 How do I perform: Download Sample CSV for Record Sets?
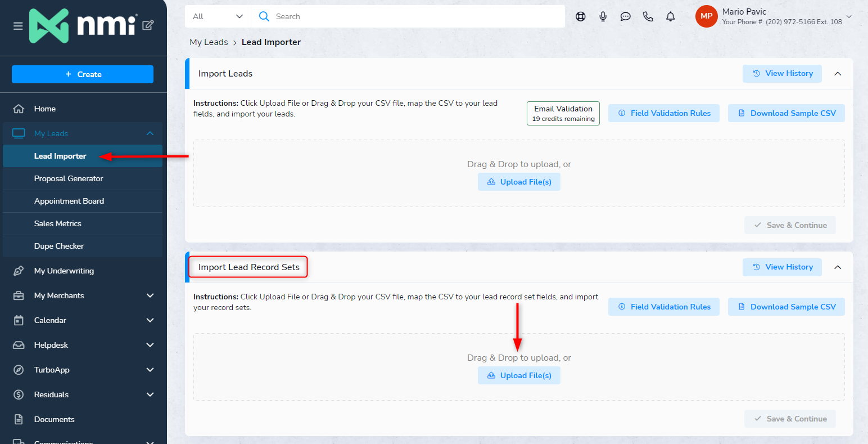click(x=786, y=307)
